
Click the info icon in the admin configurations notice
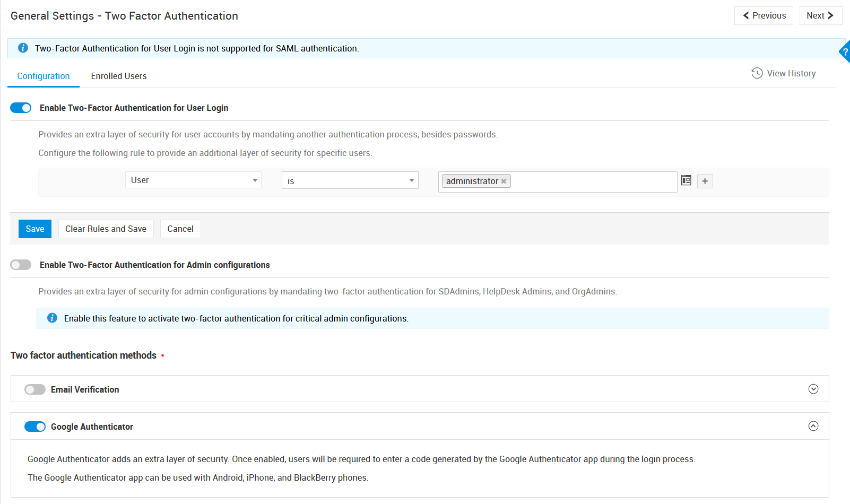(52, 318)
